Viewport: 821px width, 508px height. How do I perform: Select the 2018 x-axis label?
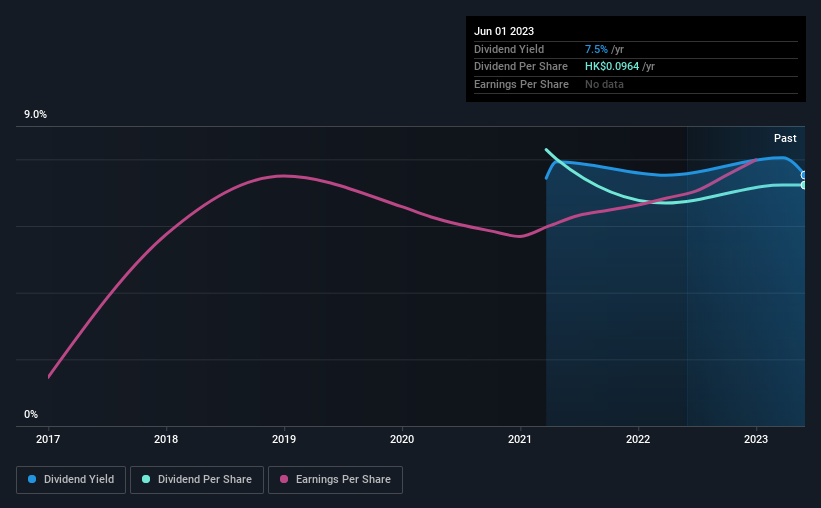pos(166,439)
